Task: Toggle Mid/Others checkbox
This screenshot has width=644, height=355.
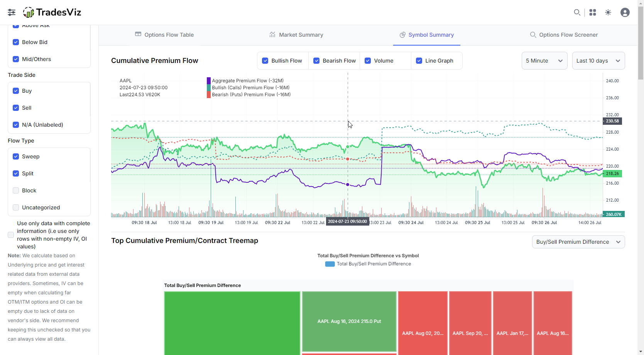Action: click(16, 59)
